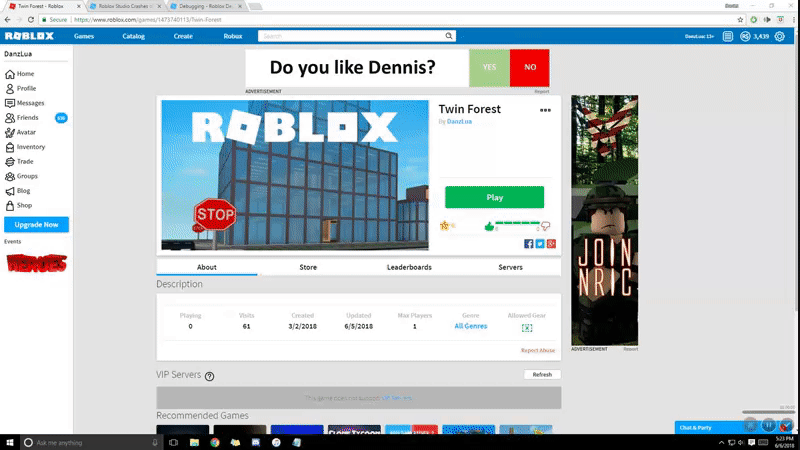Open Catalog in the top navbar
This screenshot has width=800, height=450.
(x=134, y=36)
